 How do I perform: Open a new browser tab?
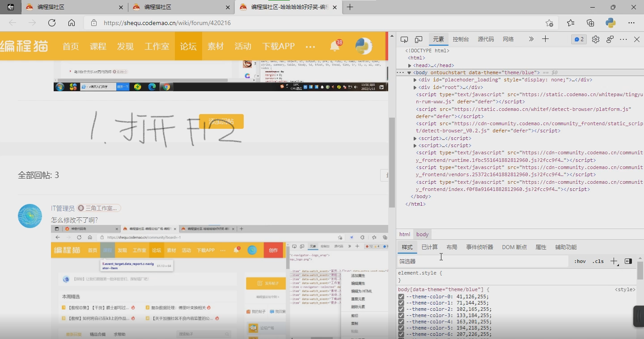point(350,7)
